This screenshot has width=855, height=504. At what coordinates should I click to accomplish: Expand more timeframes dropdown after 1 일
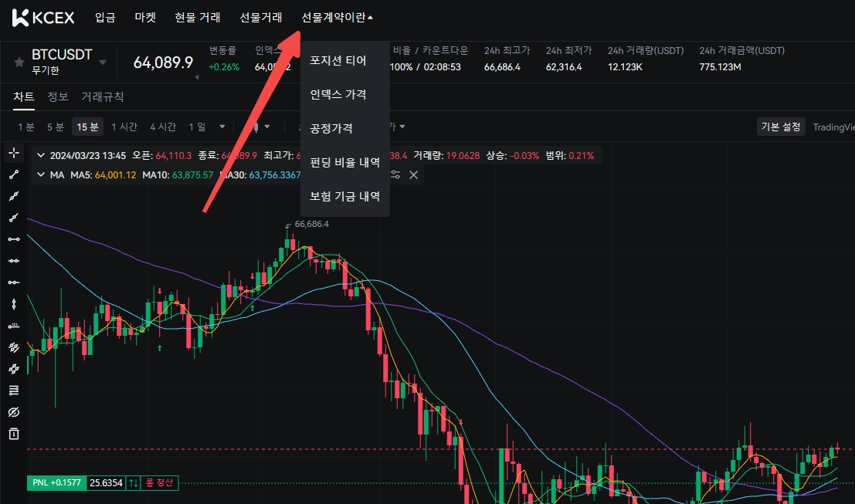(222, 127)
